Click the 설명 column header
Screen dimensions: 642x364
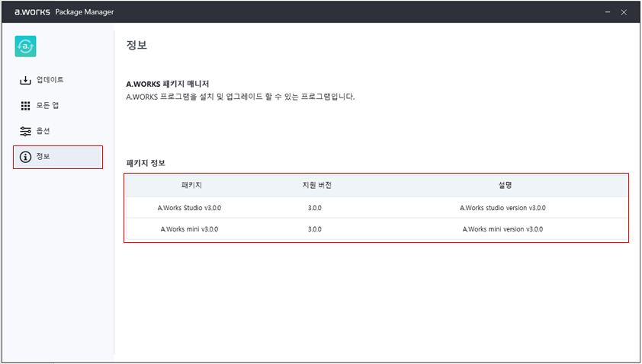point(502,186)
